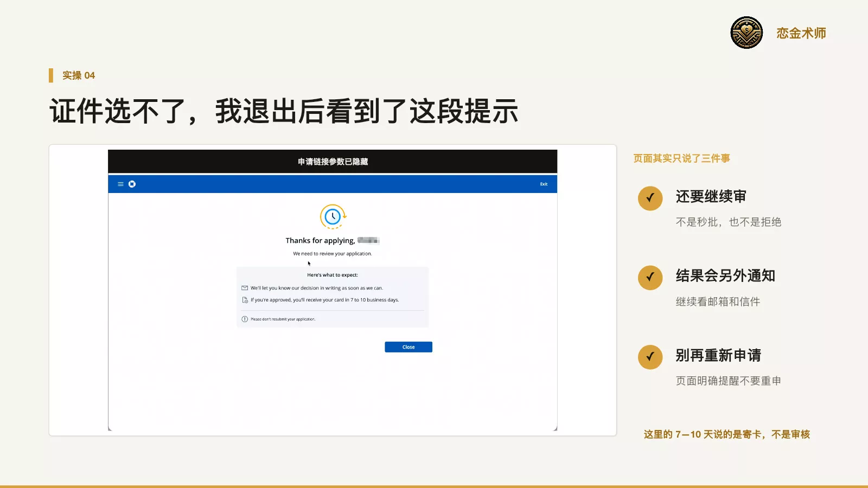Click the checkmark icon next to 还要继续审
Screen dimensions: 868x488
click(650, 198)
